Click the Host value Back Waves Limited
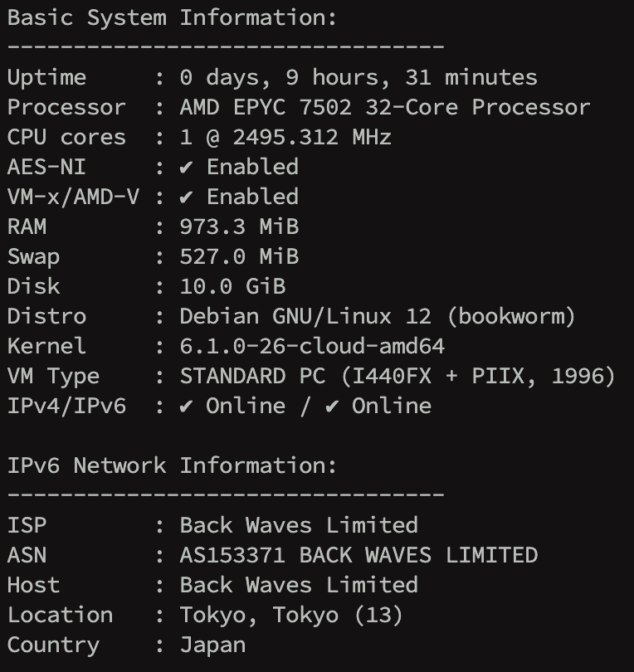The height and width of the screenshot is (672, 634). click(299, 585)
